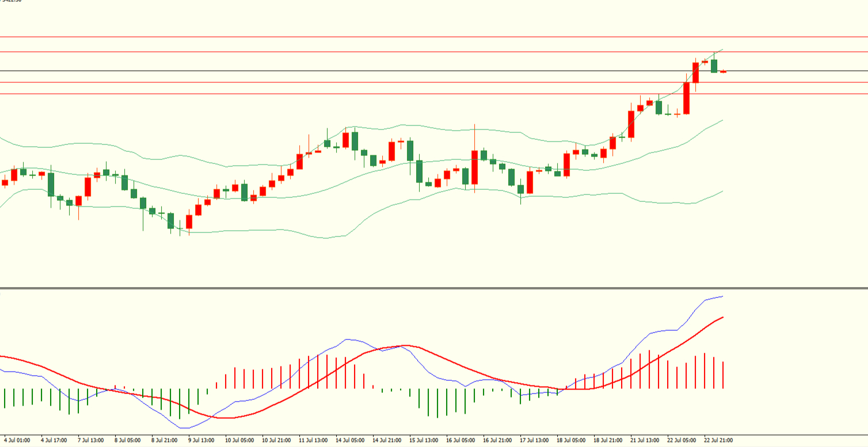Select the "18 Jul 05:00" time label
Image resolution: width=868 pixels, height=447 pixels.
571,441
